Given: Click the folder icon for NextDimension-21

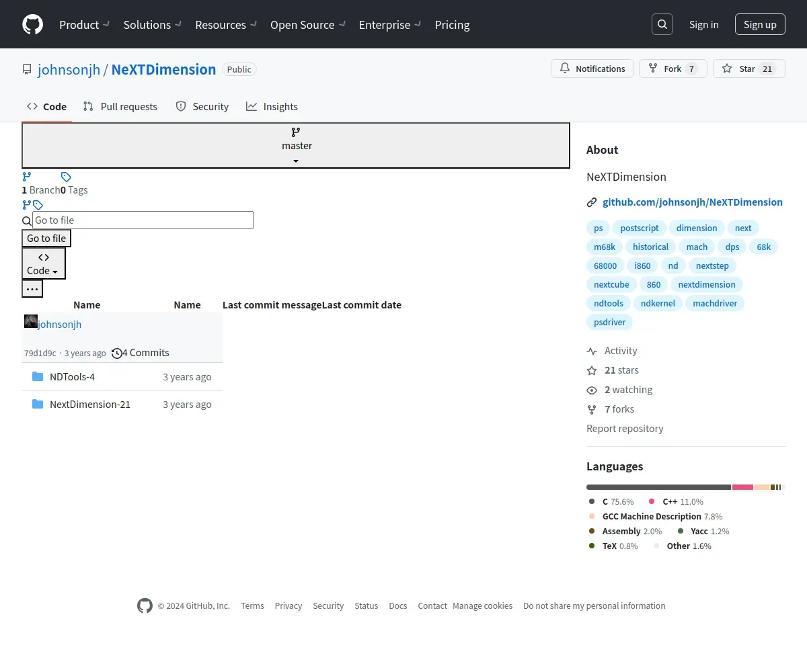Looking at the screenshot, I should pos(38,404).
